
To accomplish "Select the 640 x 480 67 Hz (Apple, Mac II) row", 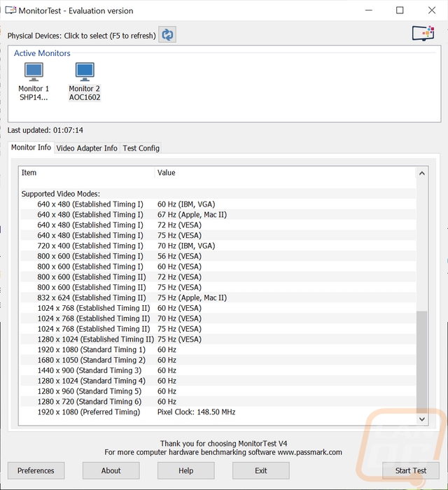I will (x=218, y=215).
